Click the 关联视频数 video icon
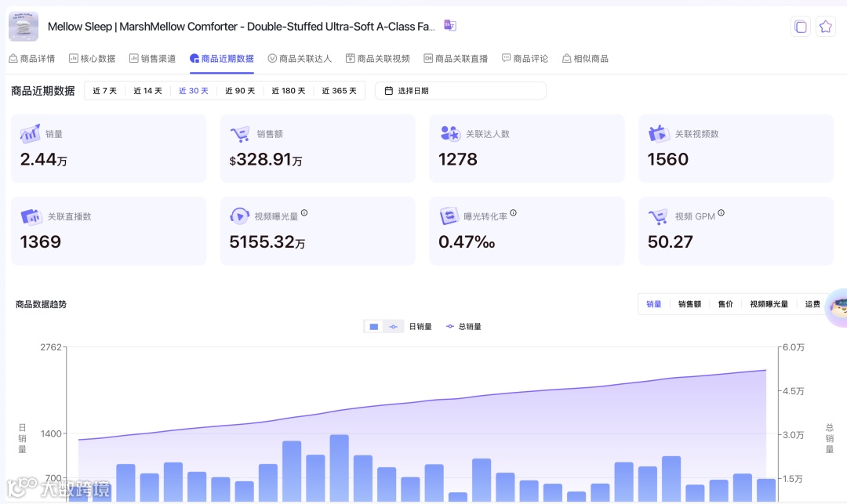This screenshot has height=504, width=847. [x=659, y=133]
